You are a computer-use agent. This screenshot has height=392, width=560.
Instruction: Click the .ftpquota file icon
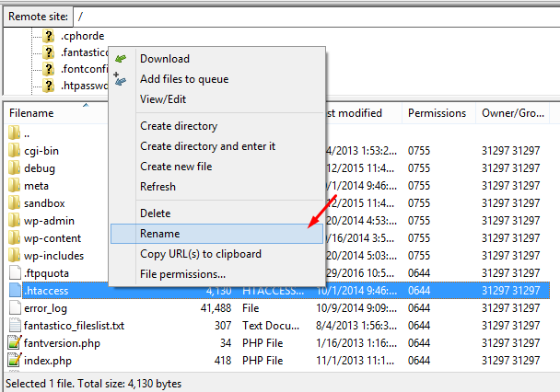pyautogui.click(x=15, y=273)
